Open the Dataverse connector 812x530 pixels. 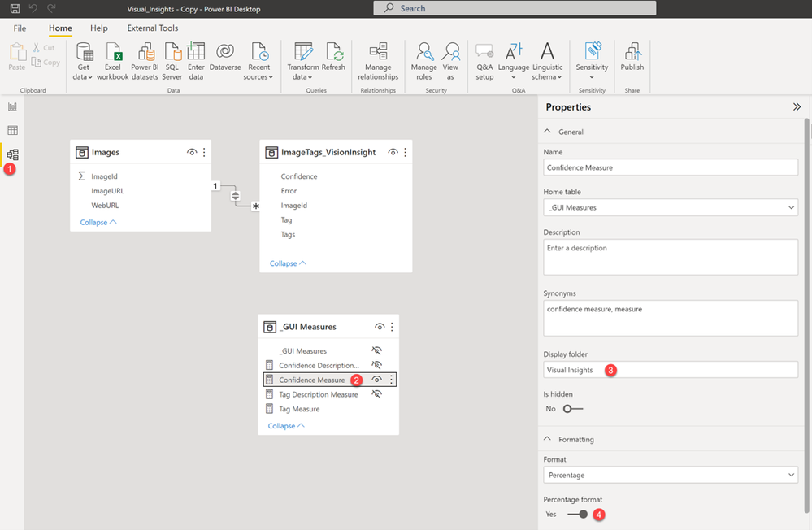(x=225, y=57)
